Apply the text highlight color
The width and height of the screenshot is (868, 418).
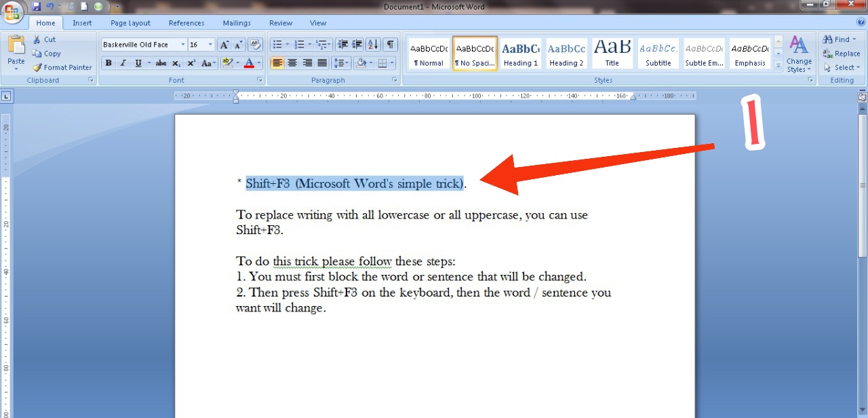click(x=227, y=63)
